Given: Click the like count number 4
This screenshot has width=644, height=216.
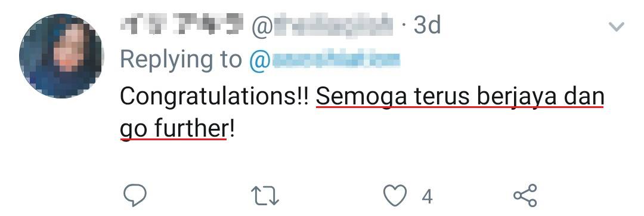Looking at the screenshot, I should coord(427,197).
